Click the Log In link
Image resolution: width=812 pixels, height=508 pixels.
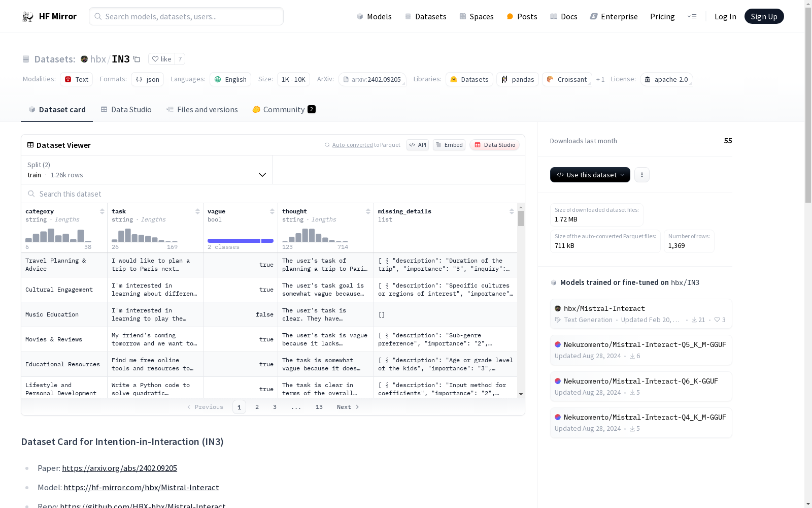point(725,16)
